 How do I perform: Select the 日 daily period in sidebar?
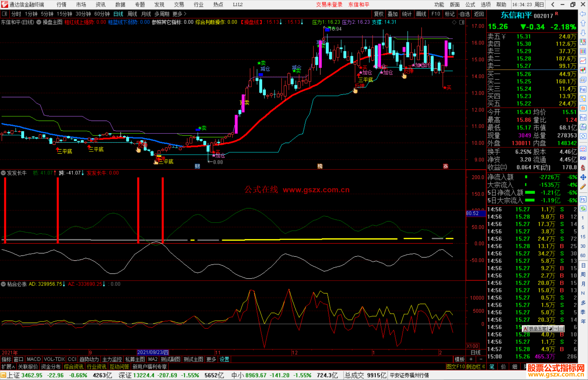pos(583,265)
